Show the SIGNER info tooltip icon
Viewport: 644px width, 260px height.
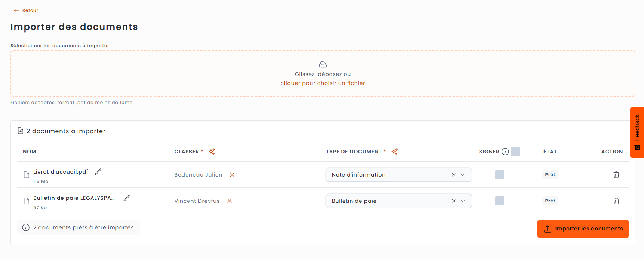tap(505, 152)
